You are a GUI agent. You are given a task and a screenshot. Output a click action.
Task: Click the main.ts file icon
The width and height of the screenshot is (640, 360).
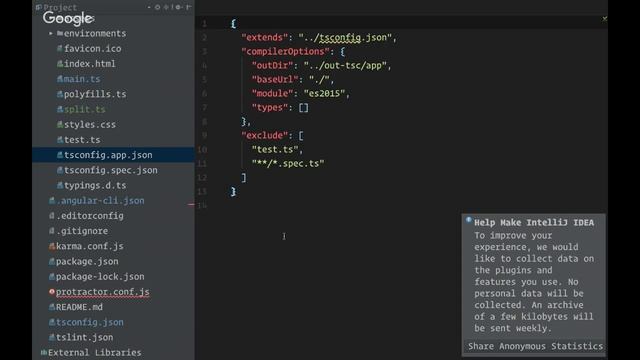pos(60,79)
